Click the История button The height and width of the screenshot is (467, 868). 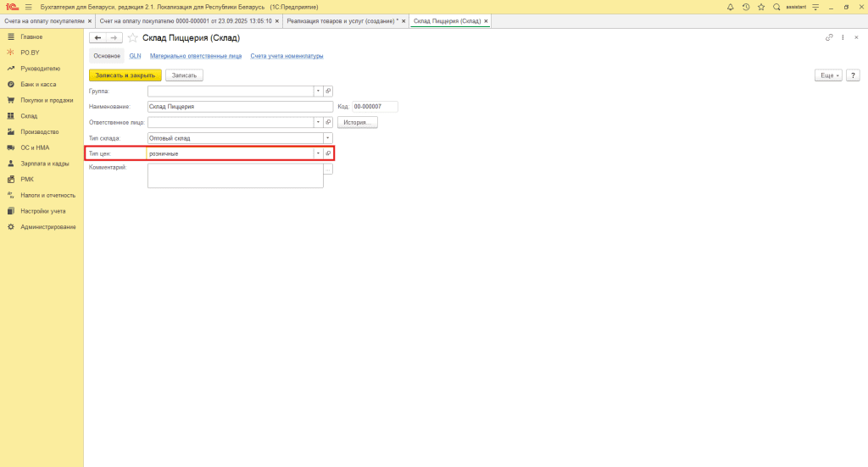[x=357, y=122]
